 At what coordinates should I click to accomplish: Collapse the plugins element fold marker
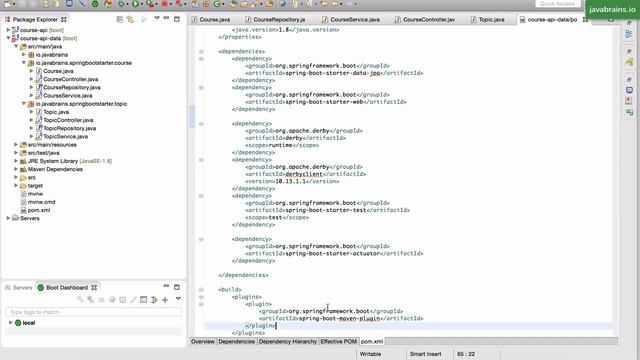coord(201,297)
